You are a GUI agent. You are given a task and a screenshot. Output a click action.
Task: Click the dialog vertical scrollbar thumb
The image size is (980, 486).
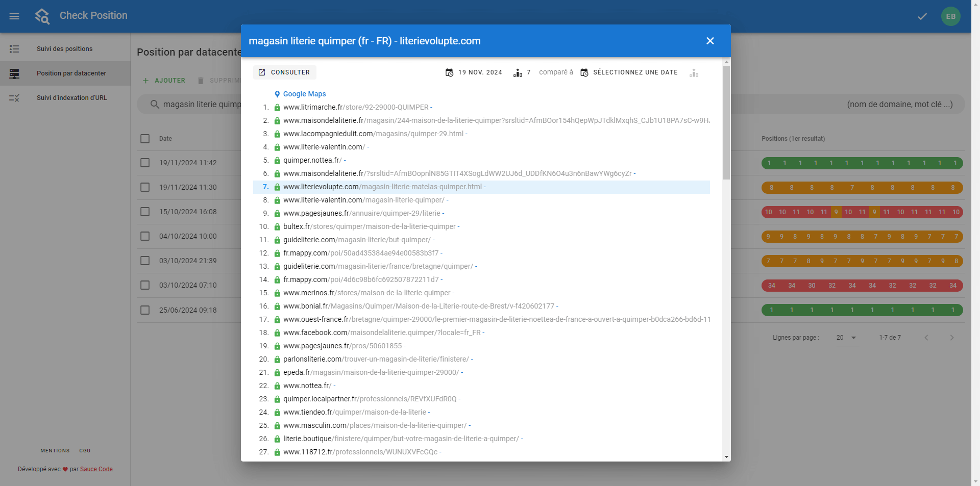726,122
